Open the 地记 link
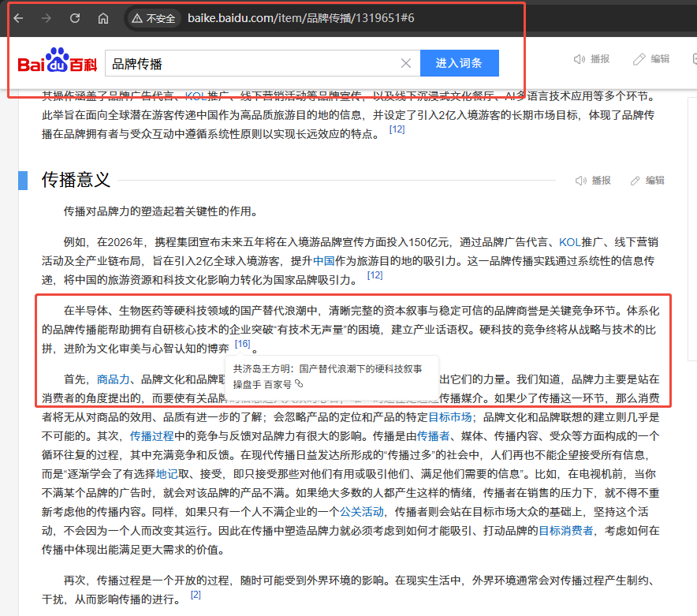This screenshot has height=616, width=697. coord(167,474)
